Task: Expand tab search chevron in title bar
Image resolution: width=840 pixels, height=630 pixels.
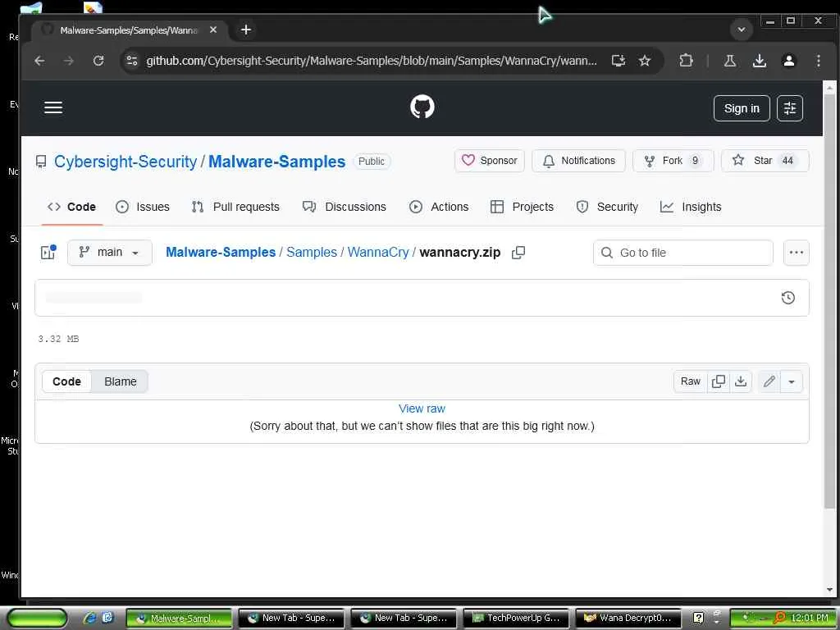Action: coord(742,30)
